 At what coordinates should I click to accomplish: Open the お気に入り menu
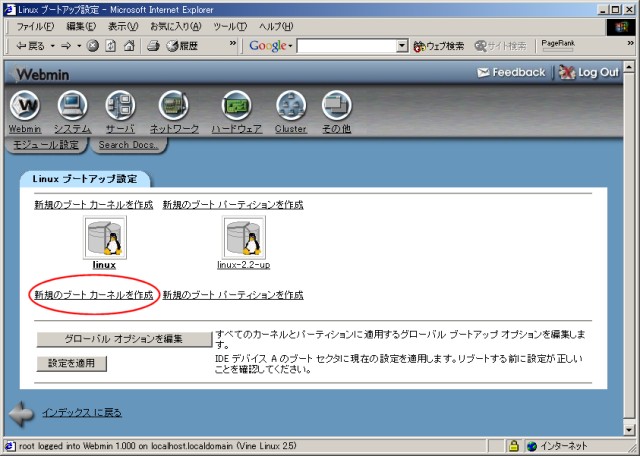(x=176, y=27)
